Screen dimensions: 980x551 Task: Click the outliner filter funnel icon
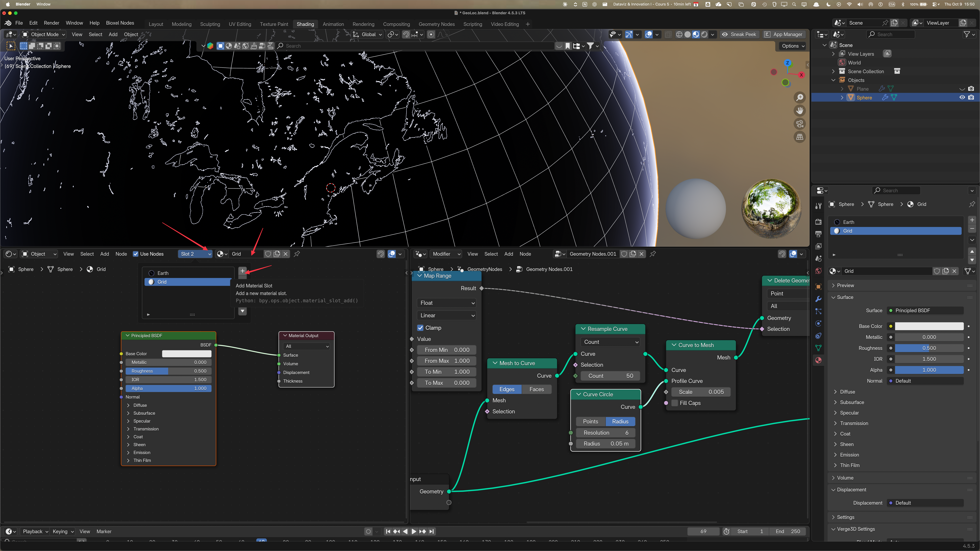tap(967, 35)
